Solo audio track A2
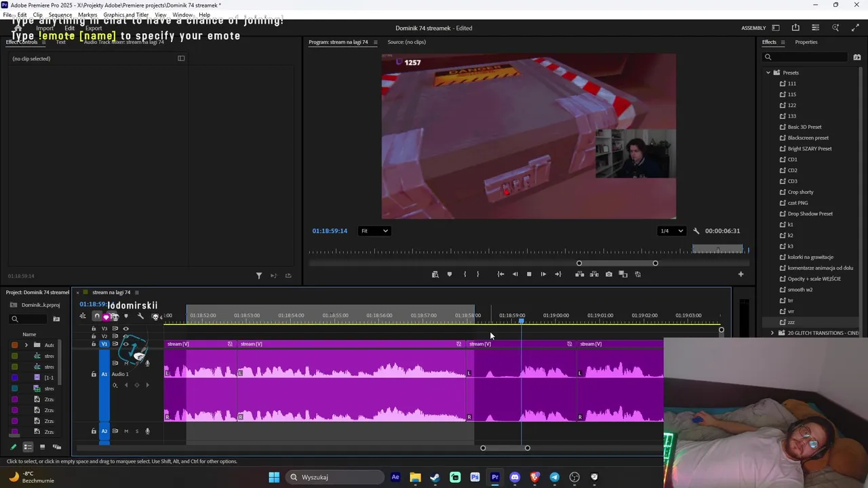The height and width of the screenshot is (488, 868). [x=136, y=431]
